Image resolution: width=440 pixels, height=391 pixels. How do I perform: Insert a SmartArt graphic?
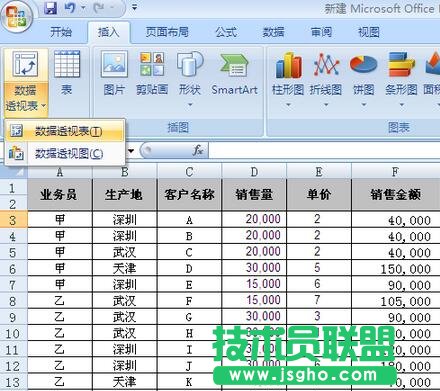tap(235, 73)
